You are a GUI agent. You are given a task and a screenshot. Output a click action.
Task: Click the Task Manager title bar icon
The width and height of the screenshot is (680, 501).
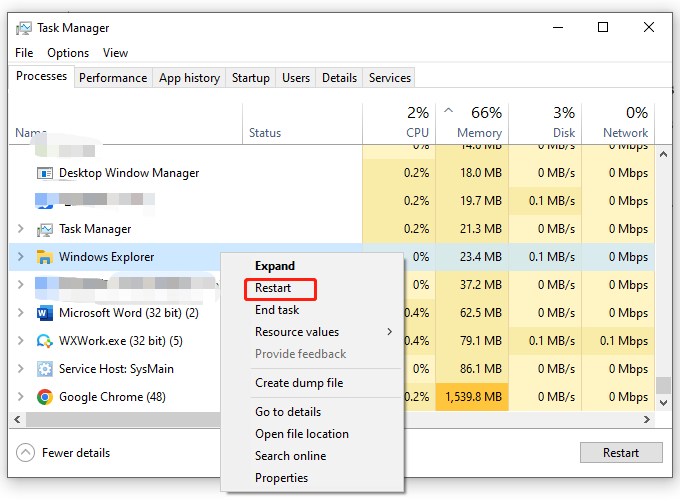tap(23, 28)
